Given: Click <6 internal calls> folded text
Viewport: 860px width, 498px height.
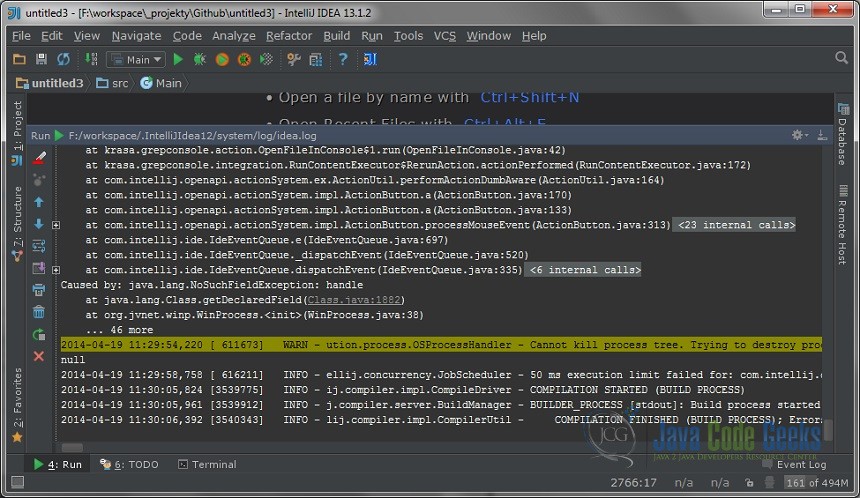Looking at the screenshot, I should (584, 270).
